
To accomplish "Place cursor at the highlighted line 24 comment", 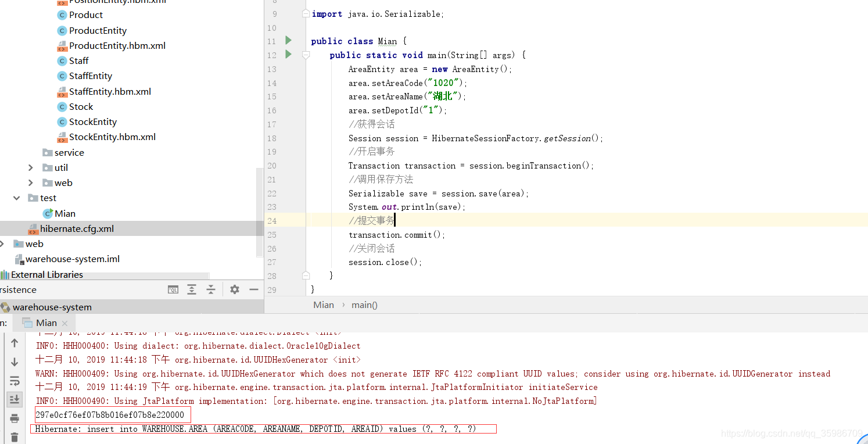I will point(371,220).
